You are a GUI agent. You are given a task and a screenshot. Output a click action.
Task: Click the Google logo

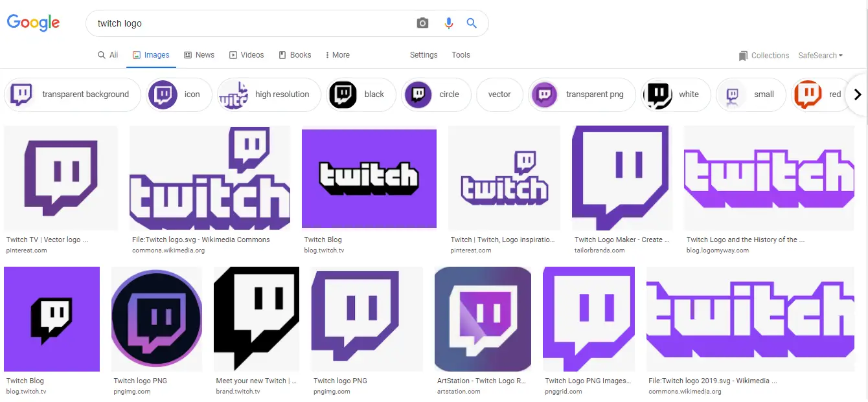tap(33, 23)
